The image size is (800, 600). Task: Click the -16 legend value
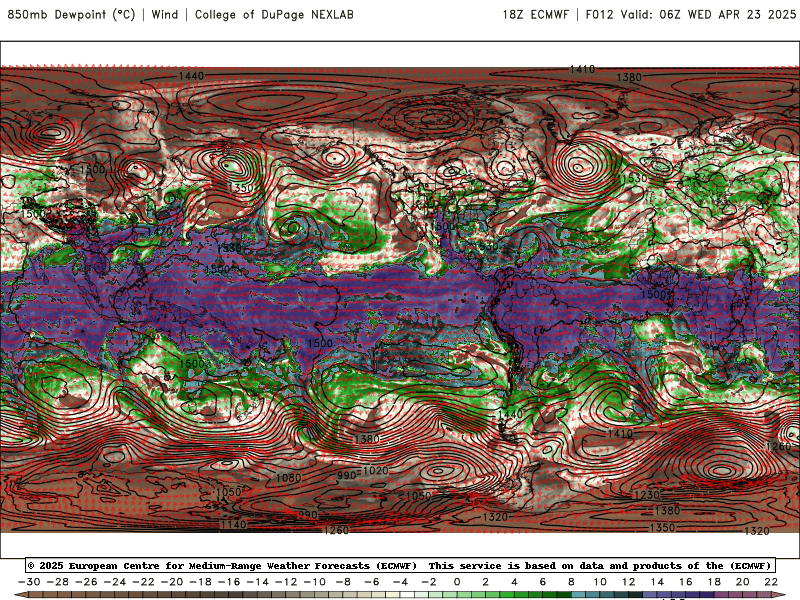[x=229, y=582]
